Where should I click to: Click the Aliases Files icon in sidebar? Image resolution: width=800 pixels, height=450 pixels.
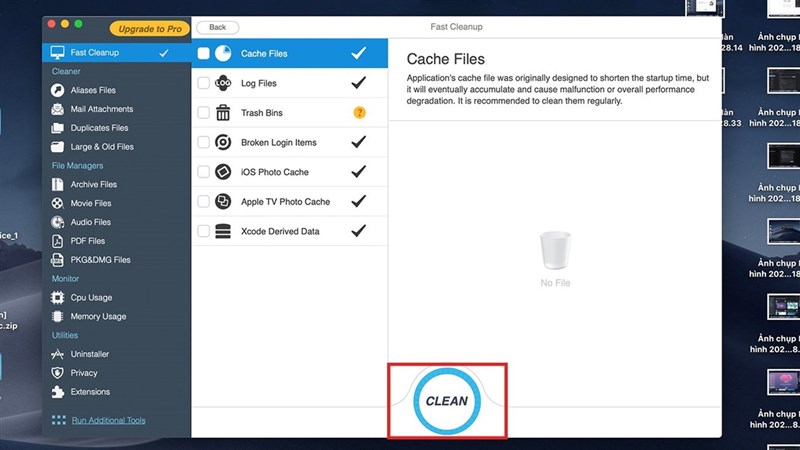[57, 90]
